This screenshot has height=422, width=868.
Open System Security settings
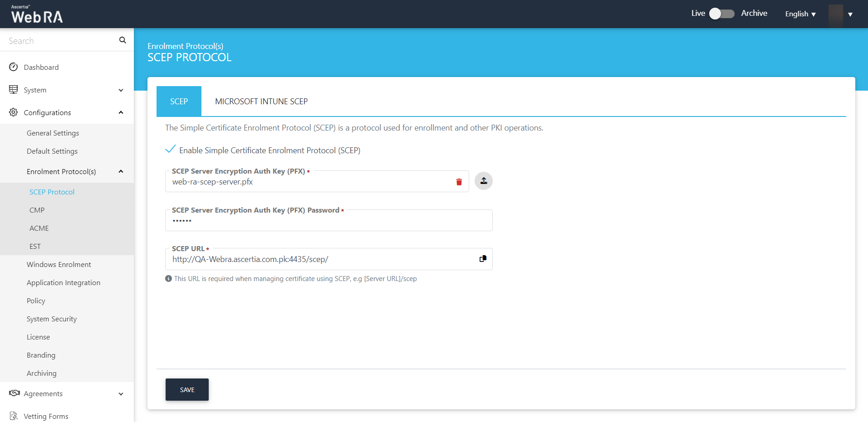[52, 319]
